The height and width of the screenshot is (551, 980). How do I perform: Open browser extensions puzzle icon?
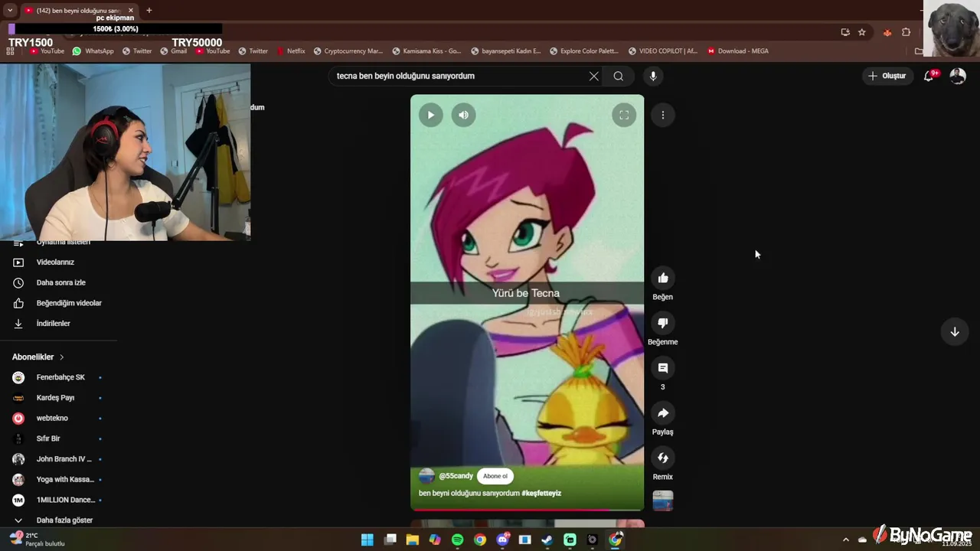tap(906, 32)
